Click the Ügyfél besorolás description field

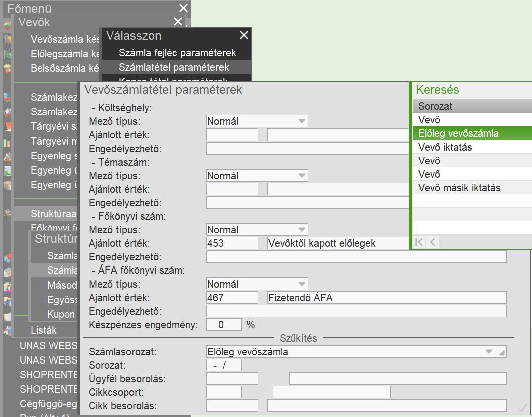(x=398, y=379)
